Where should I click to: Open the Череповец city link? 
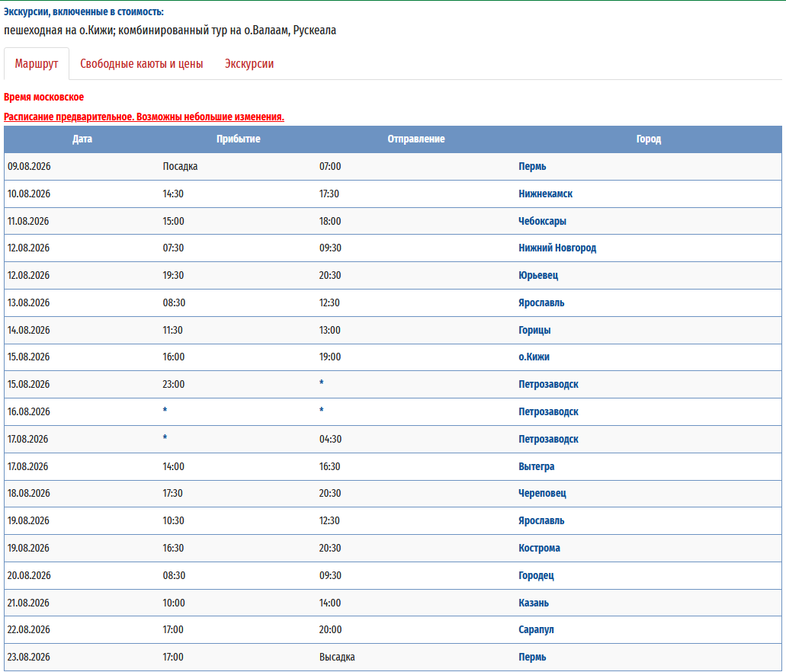pos(542,493)
